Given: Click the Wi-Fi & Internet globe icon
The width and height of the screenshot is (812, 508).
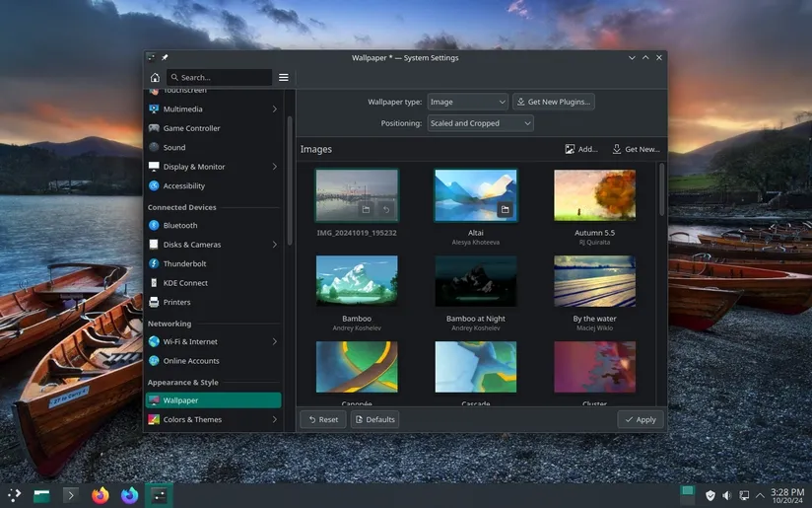Looking at the screenshot, I should (x=154, y=341).
